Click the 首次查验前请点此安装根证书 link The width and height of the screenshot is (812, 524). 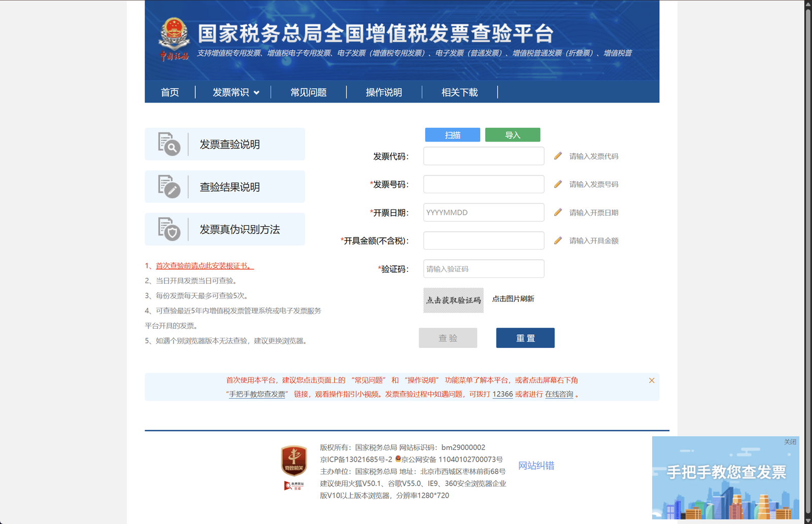205,266
